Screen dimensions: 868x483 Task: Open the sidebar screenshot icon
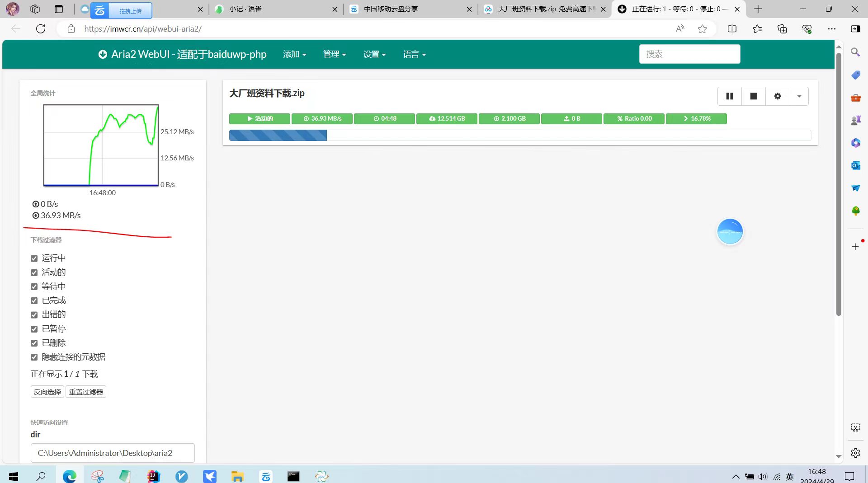[x=855, y=427]
